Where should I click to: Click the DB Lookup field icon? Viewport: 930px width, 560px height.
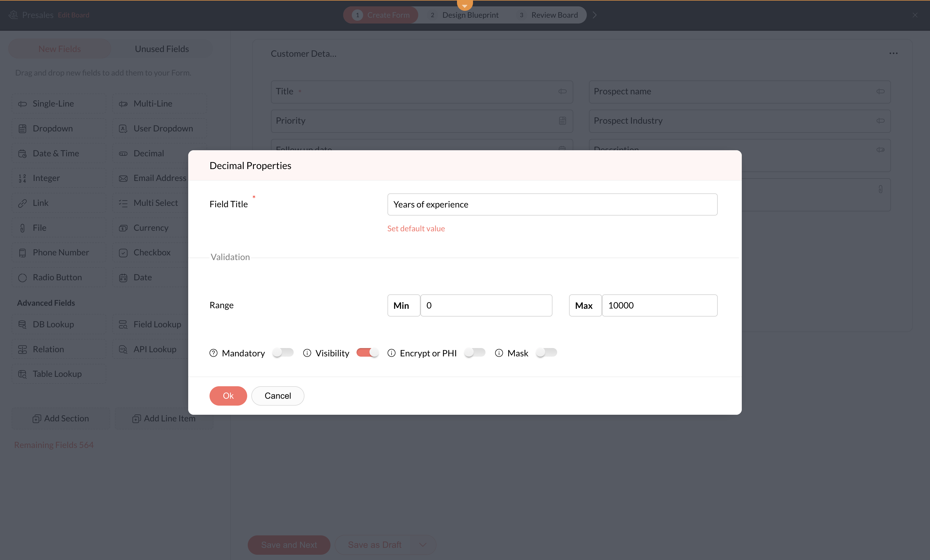coord(22,325)
